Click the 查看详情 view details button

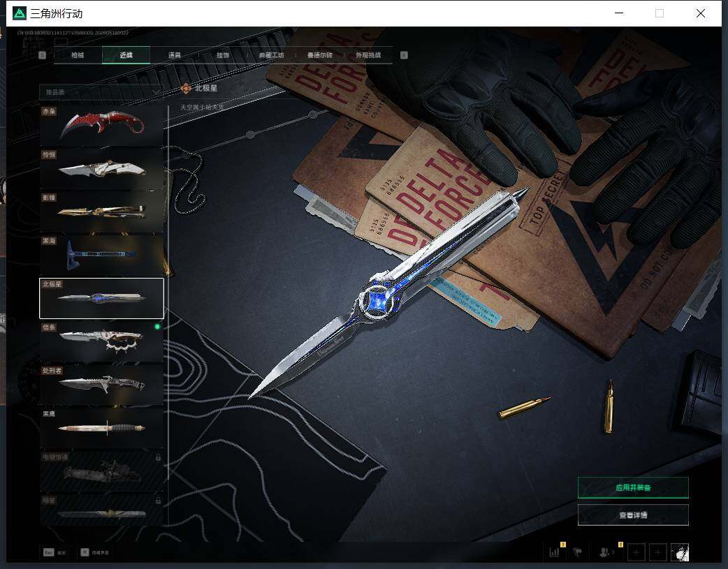pyautogui.click(x=633, y=515)
